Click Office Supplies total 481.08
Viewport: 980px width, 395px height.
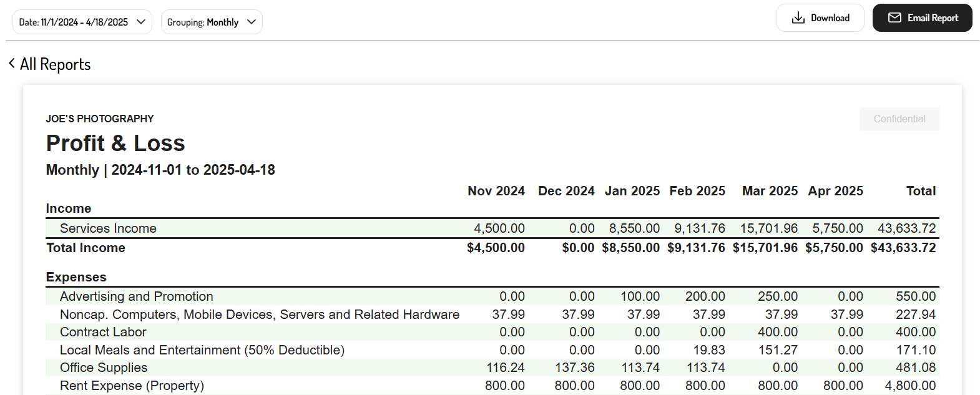(x=916, y=368)
